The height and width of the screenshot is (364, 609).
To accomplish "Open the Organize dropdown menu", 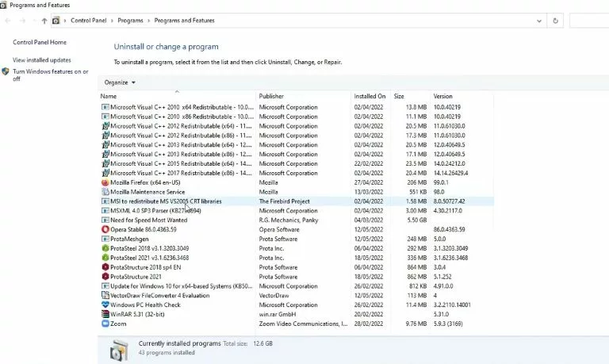I will click(120, 82).
